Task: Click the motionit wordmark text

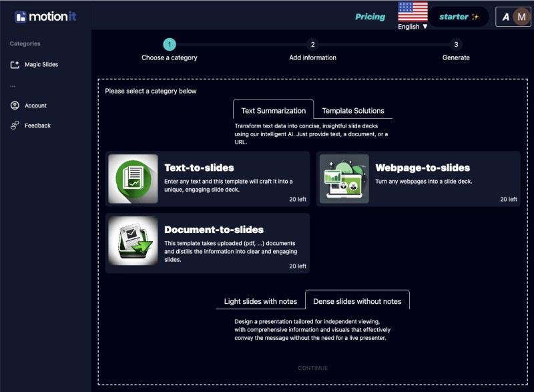Action: point(53,16)
